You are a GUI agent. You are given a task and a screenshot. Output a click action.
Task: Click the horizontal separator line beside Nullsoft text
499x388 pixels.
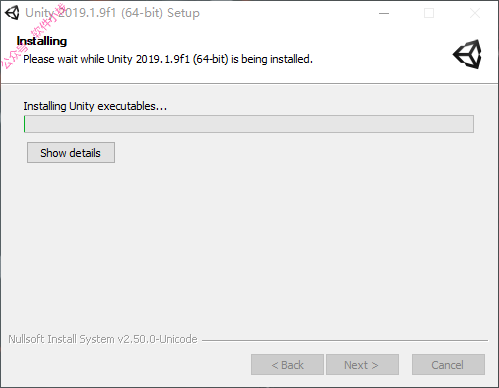tap(345, 340)
